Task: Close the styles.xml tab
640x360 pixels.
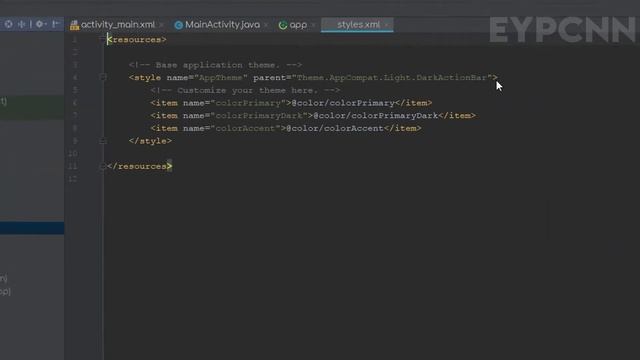Action: click(386, 25)
